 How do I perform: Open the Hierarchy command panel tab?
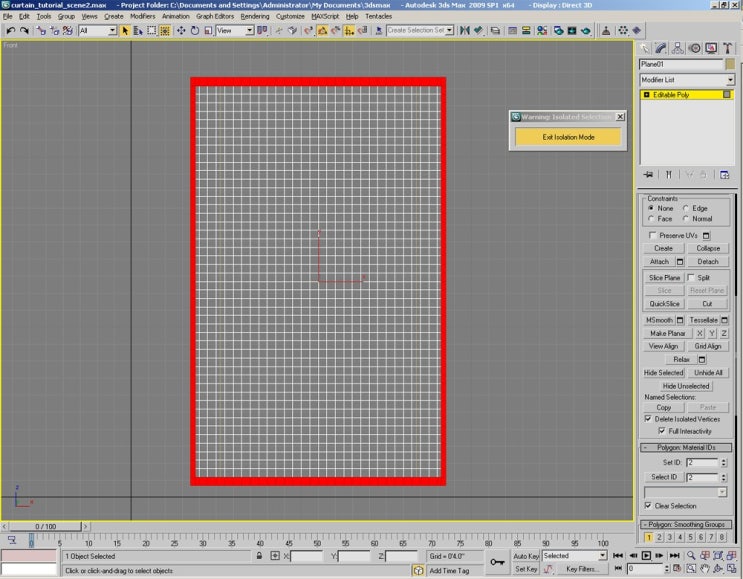point(678,47)
